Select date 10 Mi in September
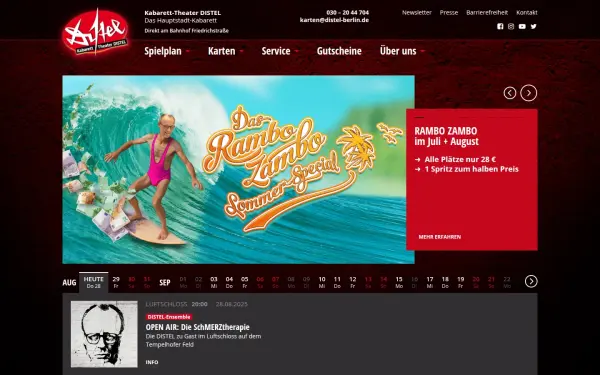600x375 pixels. (322, 282)
